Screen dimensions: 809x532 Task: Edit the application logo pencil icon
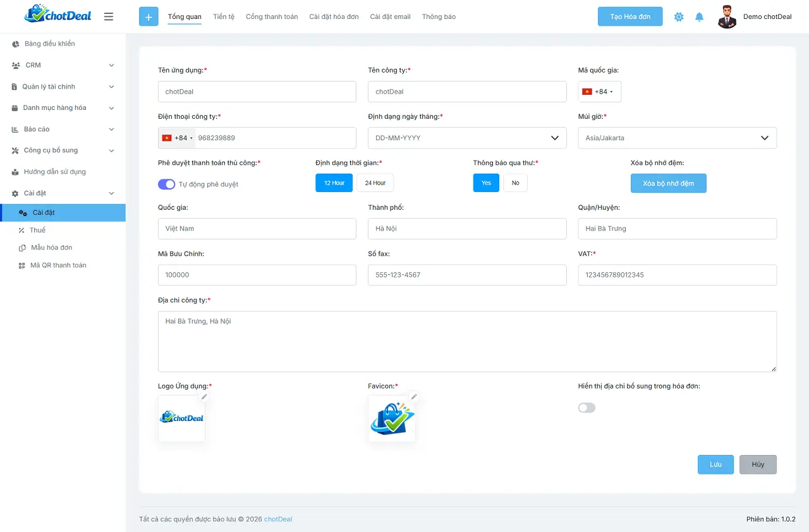pos(204,397)
